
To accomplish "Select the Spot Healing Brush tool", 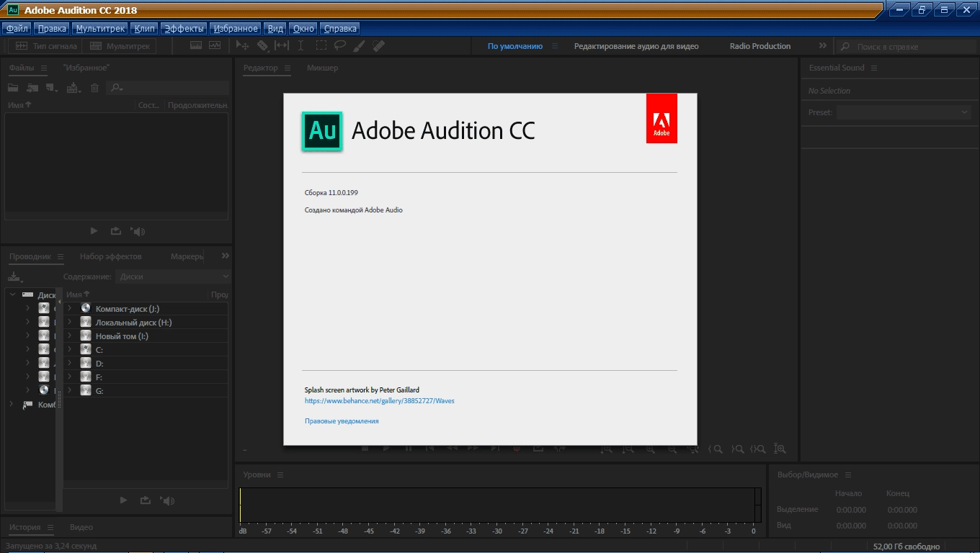I will tap(378, 45).
